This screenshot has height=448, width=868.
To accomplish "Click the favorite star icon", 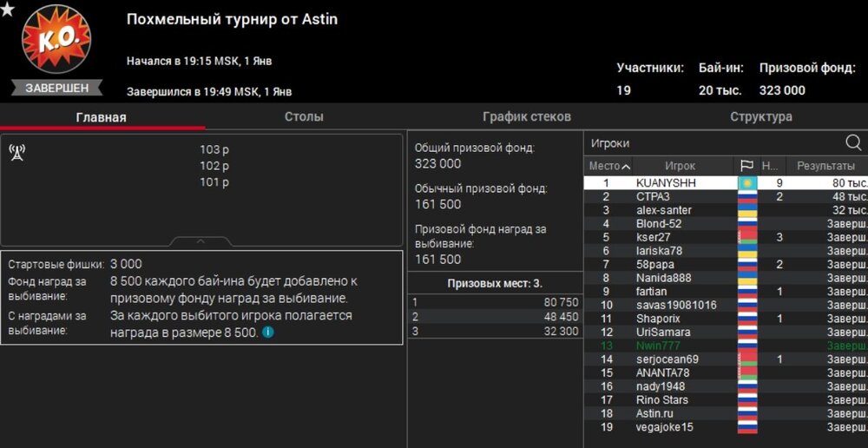I will click(x=6, y=10).
